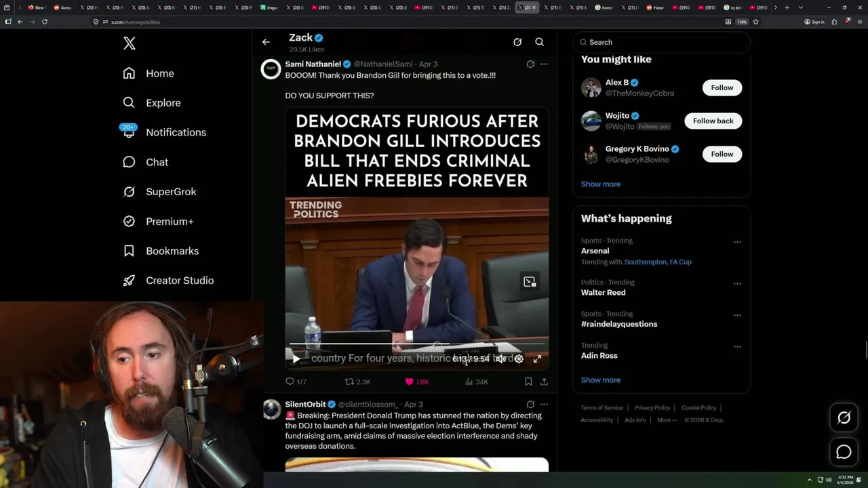This screenshot has height=488, width=868.
Task: Mute the video volume icon
Action: (x=500, y=359)
